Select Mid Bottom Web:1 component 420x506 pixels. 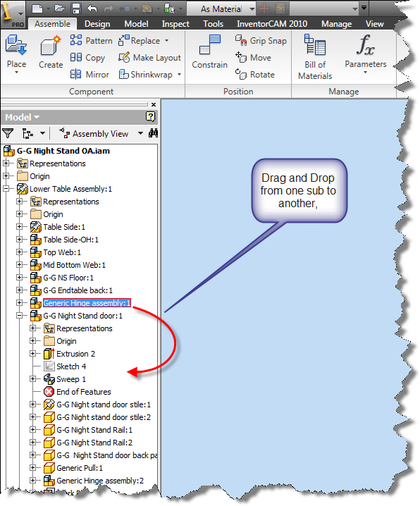tap(75, 265)
